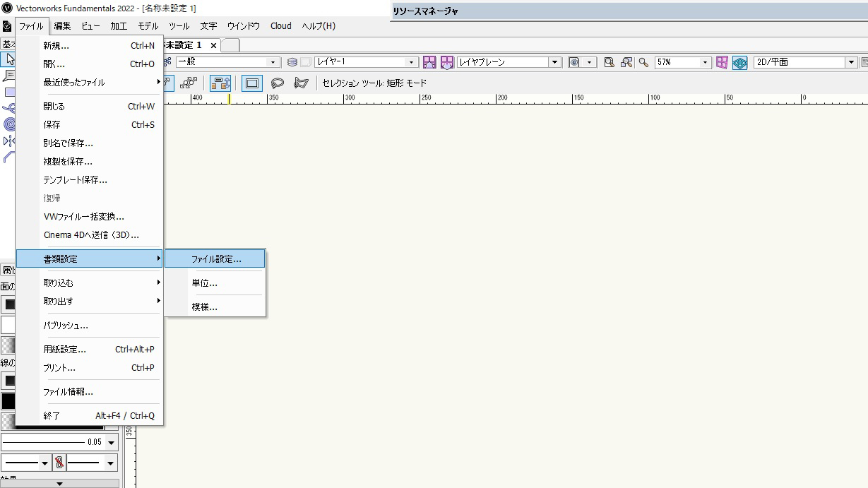Select the mirror tool in palette
The image size is (868, 488).
[x=8, y=141]
